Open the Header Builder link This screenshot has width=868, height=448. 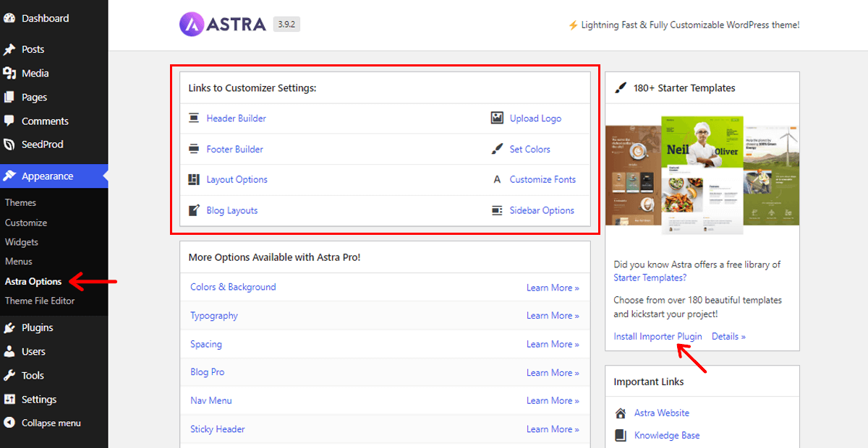[237, 119]
